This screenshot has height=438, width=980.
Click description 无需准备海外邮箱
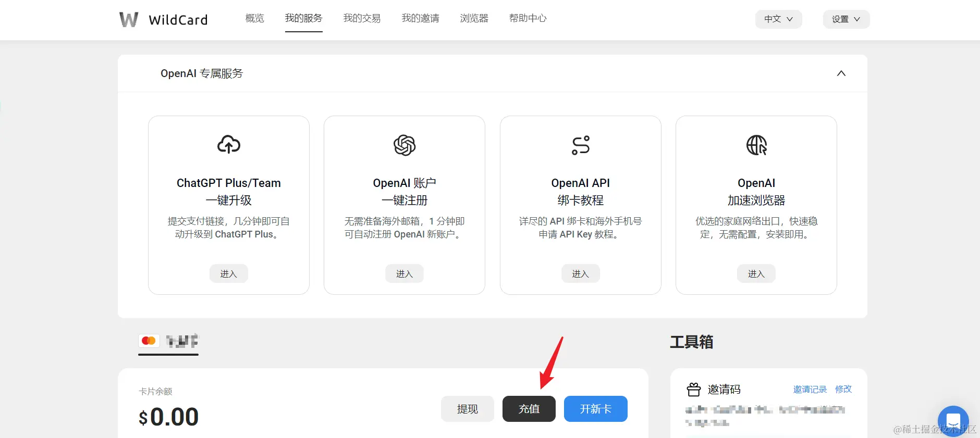click(x=405, y=228)
